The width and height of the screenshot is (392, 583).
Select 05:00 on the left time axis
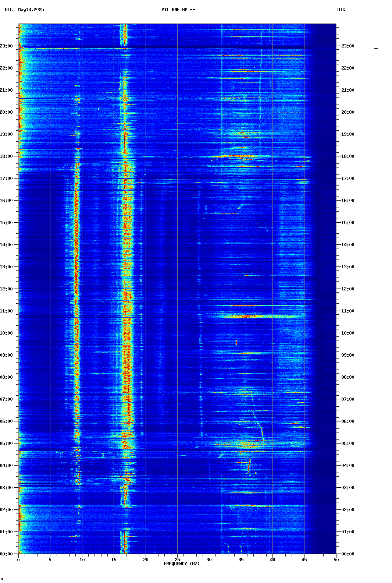coord(7,444)
